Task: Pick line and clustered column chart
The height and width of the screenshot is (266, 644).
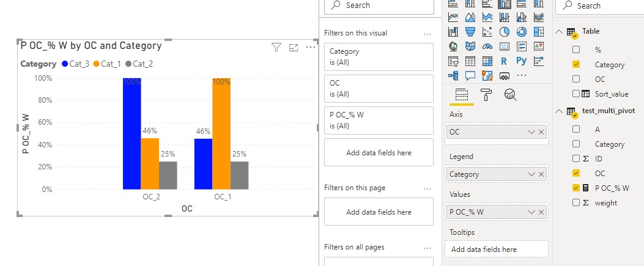Action: [522, 17]
